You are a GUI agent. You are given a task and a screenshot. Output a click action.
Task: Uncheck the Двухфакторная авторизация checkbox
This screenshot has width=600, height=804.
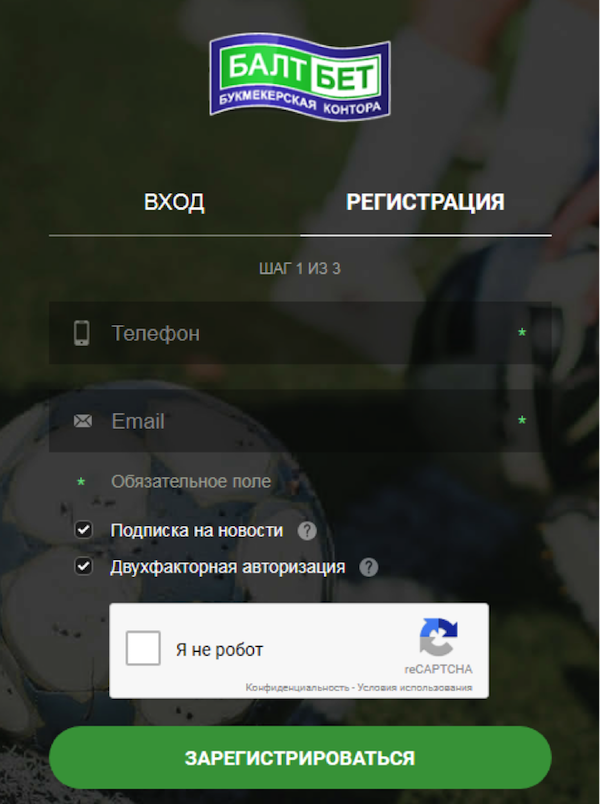84,567
